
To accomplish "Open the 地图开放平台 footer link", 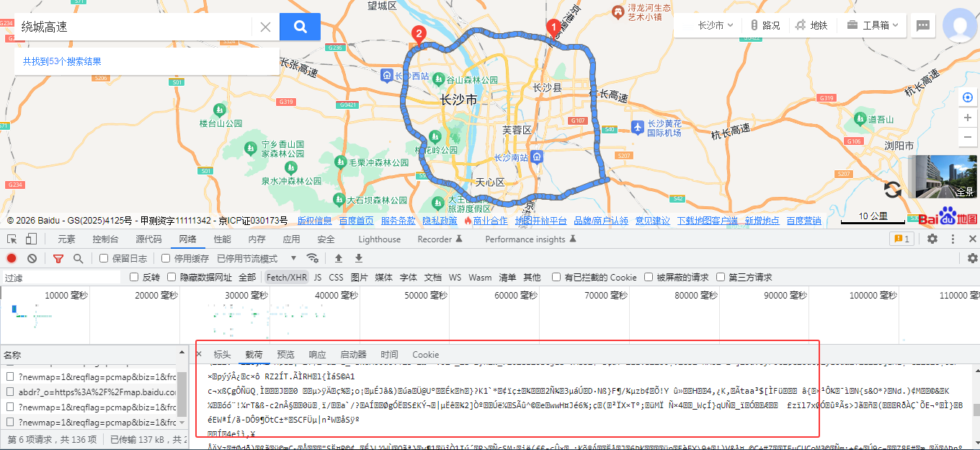I will (x=540, y=221).
